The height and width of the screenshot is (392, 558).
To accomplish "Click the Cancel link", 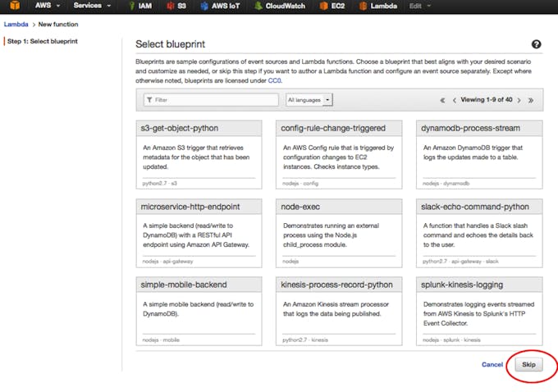I will (x=492, y=365).
